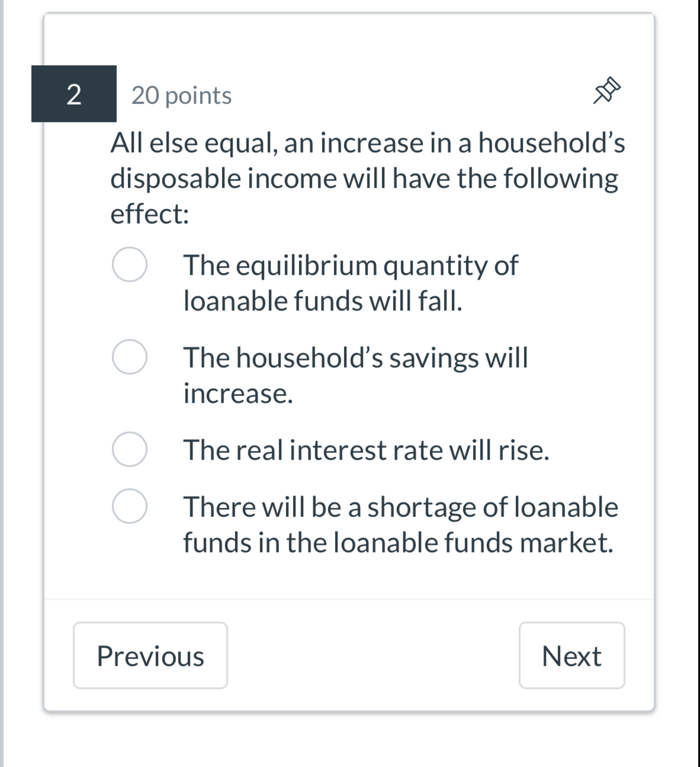Image resolution: width=700 pixels, height=767 pixels.
Task: Go back using the Previous button
Action: coord(151,657)
